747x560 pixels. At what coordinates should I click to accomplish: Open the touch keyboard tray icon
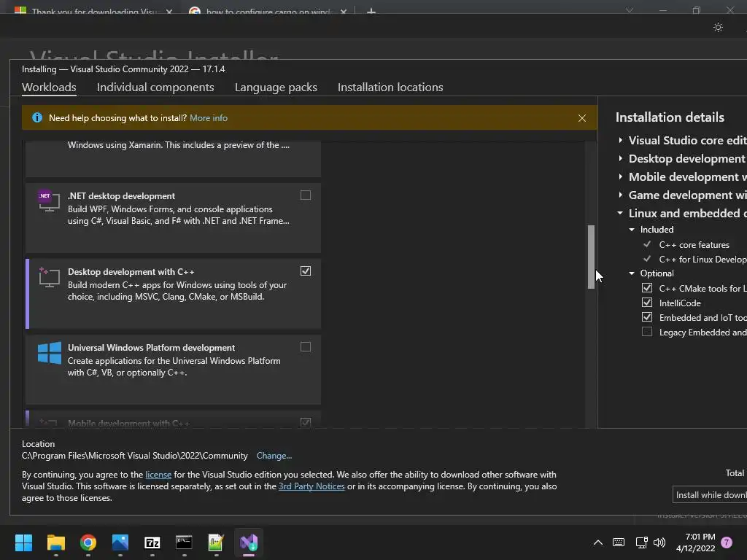[619, 542]
